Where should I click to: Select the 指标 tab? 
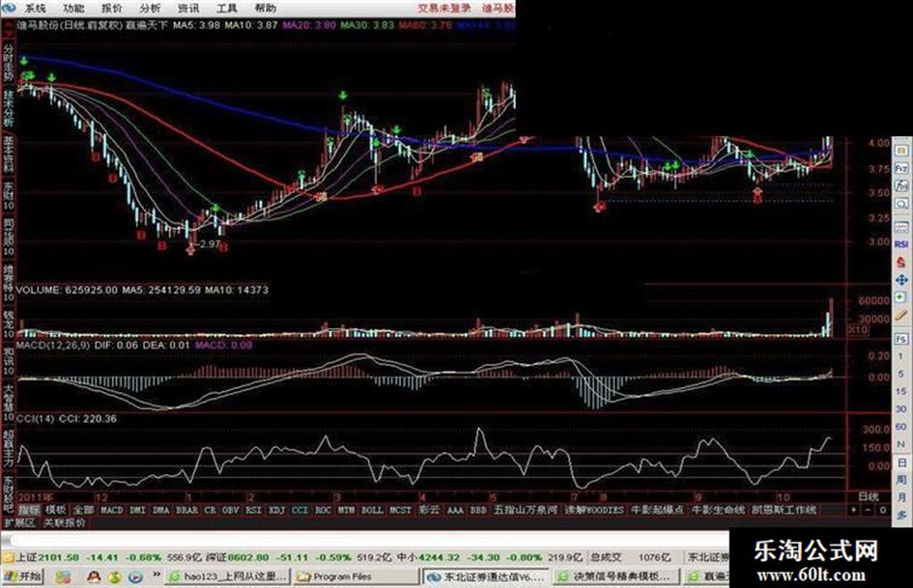point(29,510)
